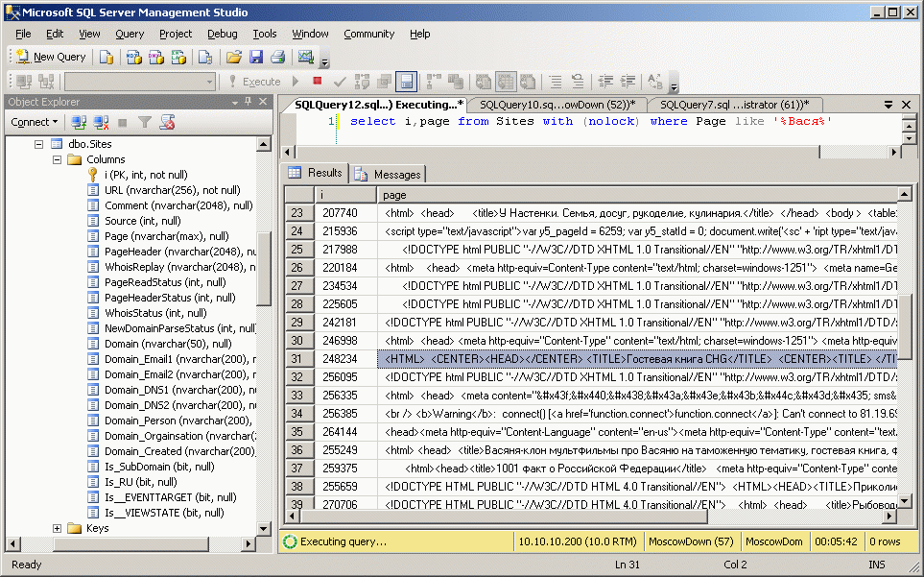924x577 pixels.
Task: Collapse the Columns folder node
Action: click(x=57, y=159)
